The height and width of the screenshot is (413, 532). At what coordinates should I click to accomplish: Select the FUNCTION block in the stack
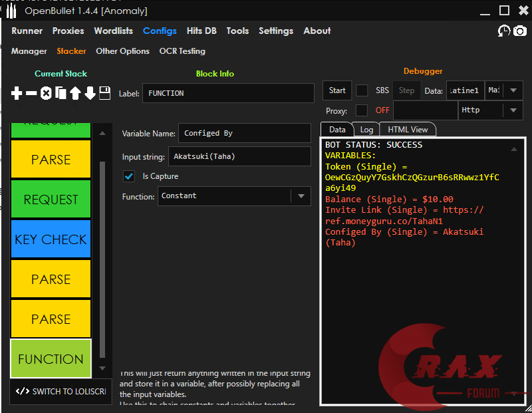point(51,358)
